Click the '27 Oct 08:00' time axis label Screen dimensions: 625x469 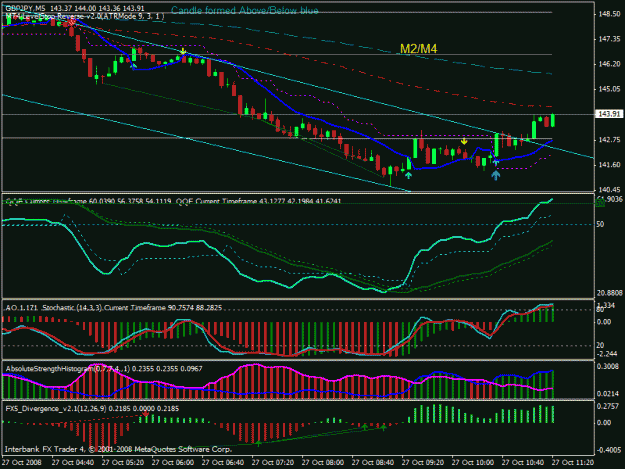click(x=323, y=463)
